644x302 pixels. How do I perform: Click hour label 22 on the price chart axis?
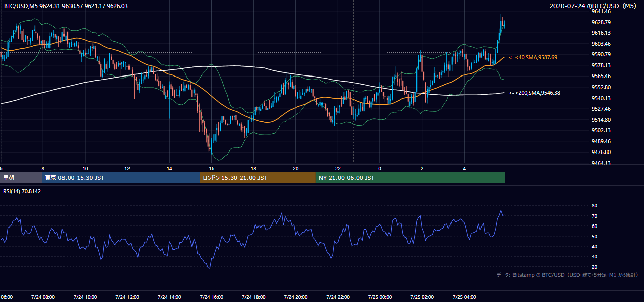(338, 168)
